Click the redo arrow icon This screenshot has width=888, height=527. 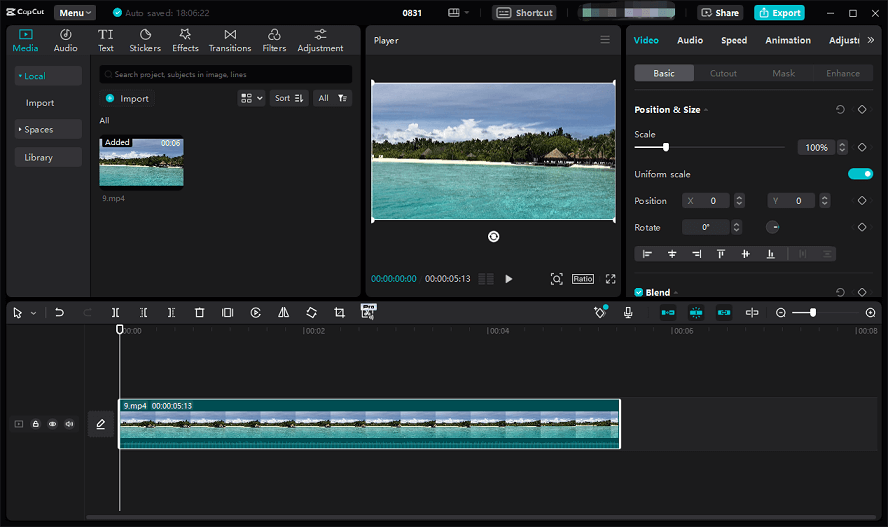pyautogui.click(x=87, y=312)
